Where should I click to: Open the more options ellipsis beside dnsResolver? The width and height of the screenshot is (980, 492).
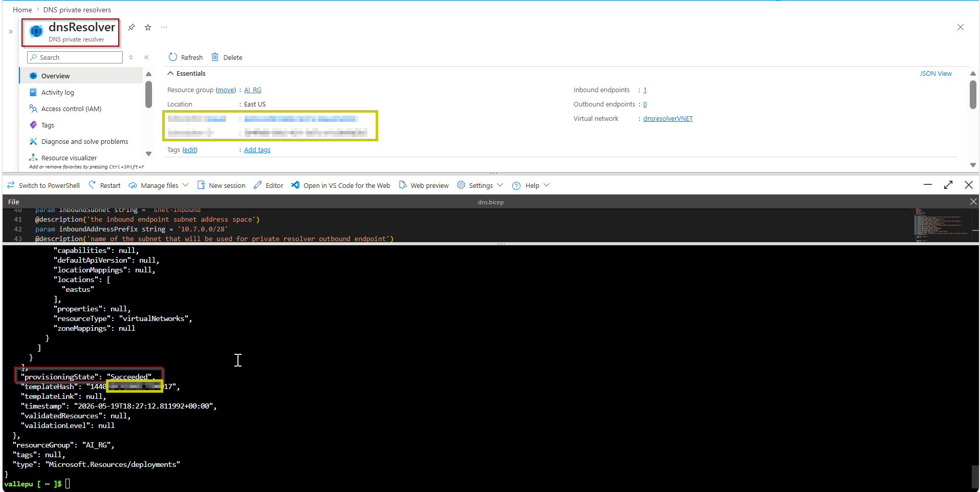164,27
